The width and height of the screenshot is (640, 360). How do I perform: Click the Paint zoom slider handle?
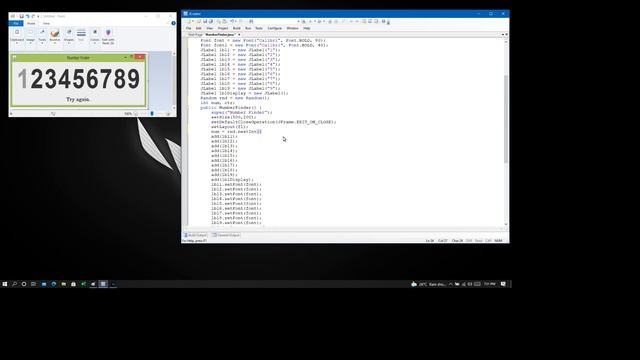tap(152, 113)
